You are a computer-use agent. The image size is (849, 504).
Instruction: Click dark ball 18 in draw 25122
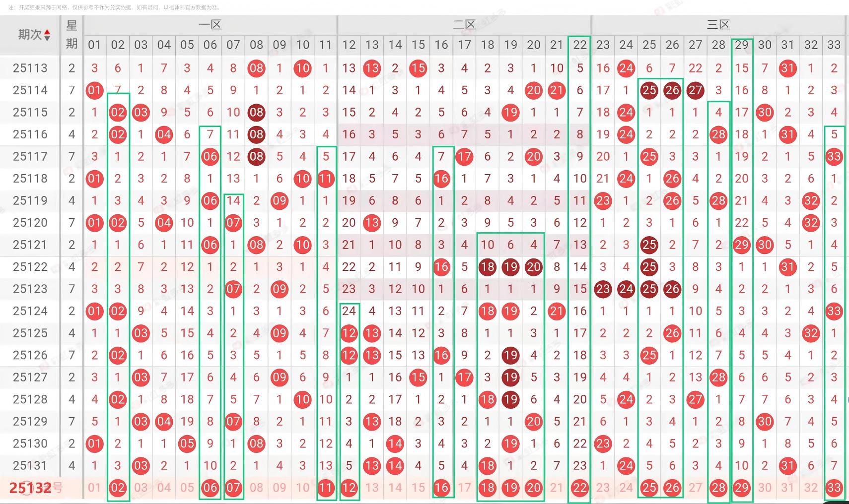(x=488, y=267)
